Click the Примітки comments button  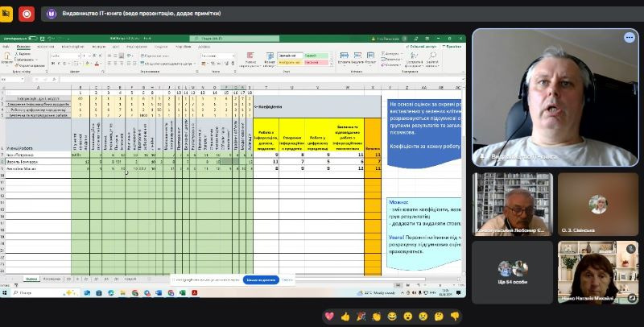[451, 47]
